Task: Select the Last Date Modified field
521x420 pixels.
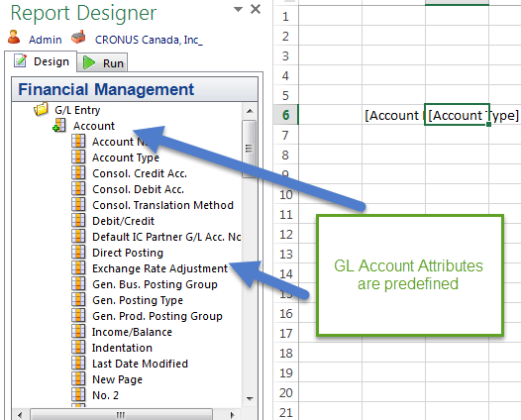Action: click(140, 364)
